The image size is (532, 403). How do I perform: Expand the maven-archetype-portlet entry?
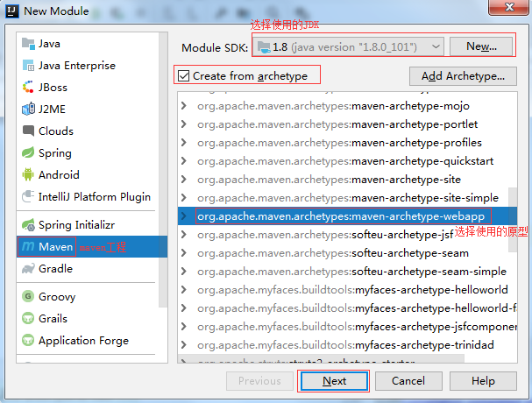coord(184,124)
